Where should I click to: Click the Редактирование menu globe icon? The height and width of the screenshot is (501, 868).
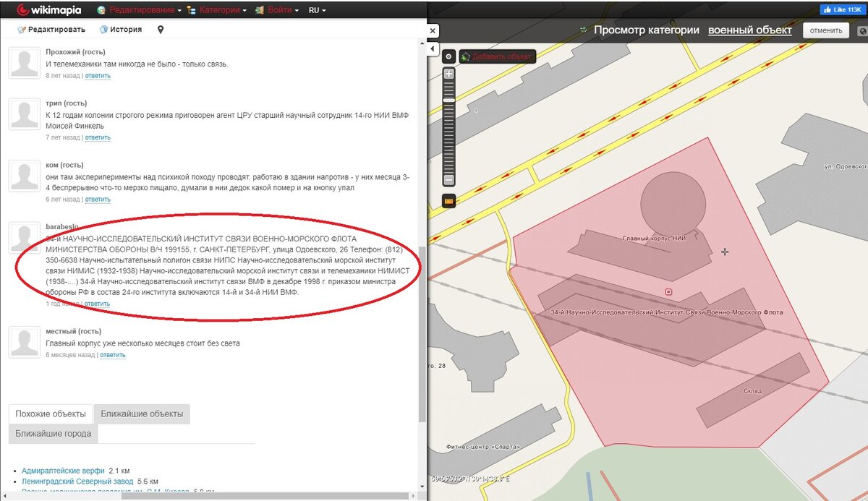tap(101, 10)
